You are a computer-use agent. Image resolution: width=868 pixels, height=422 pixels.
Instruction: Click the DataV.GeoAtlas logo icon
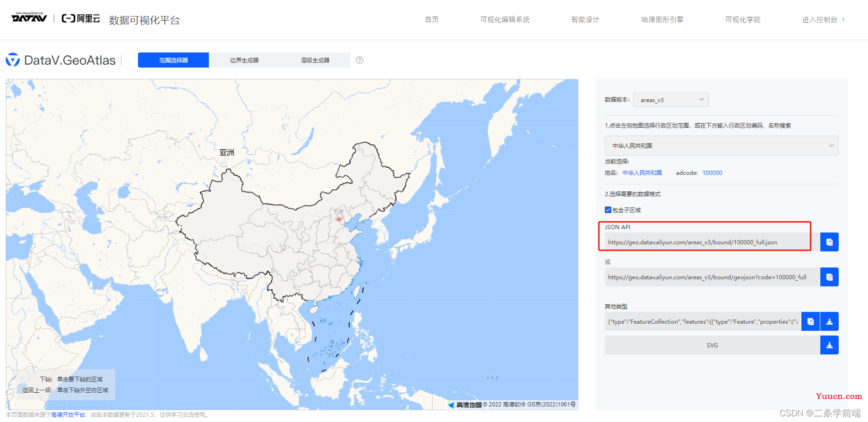click(13, 60)
